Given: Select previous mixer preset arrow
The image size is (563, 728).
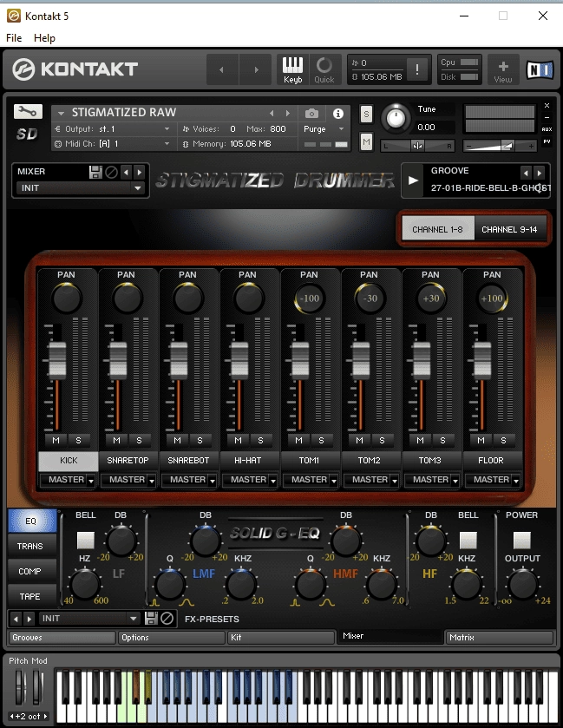Looking at the screenshot, I should pos(126,173).
